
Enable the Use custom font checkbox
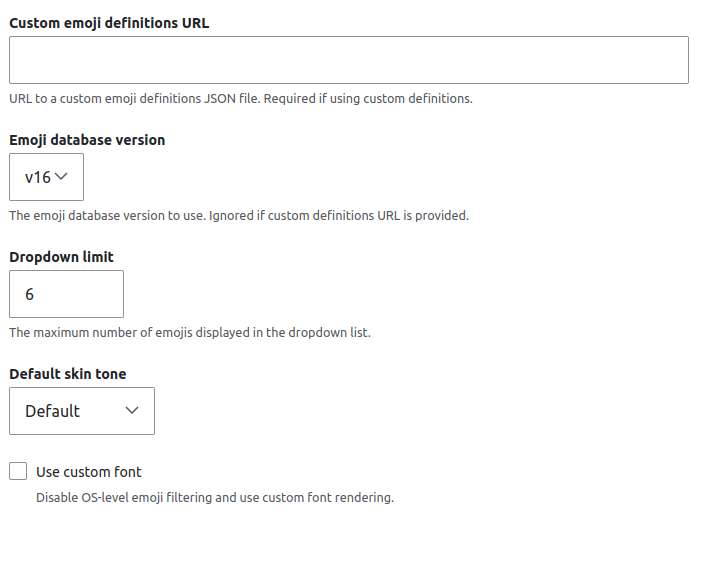pyautogui.click(x=18, y=471)
